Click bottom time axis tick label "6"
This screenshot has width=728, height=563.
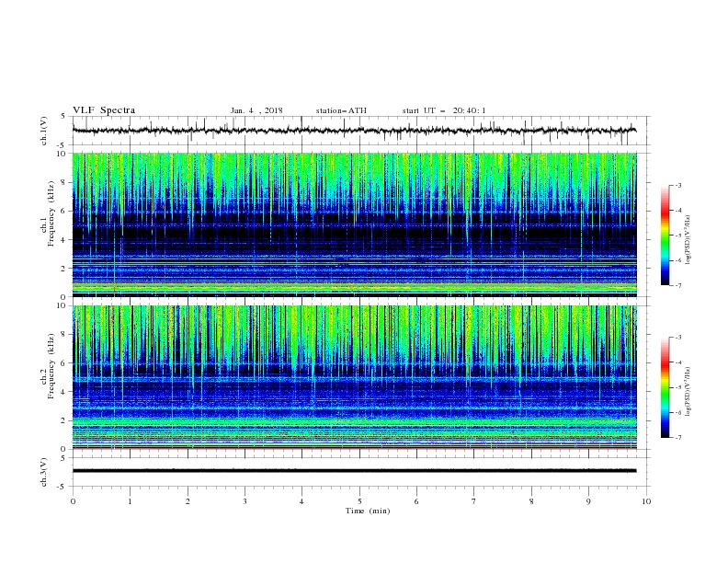[416, 501]
